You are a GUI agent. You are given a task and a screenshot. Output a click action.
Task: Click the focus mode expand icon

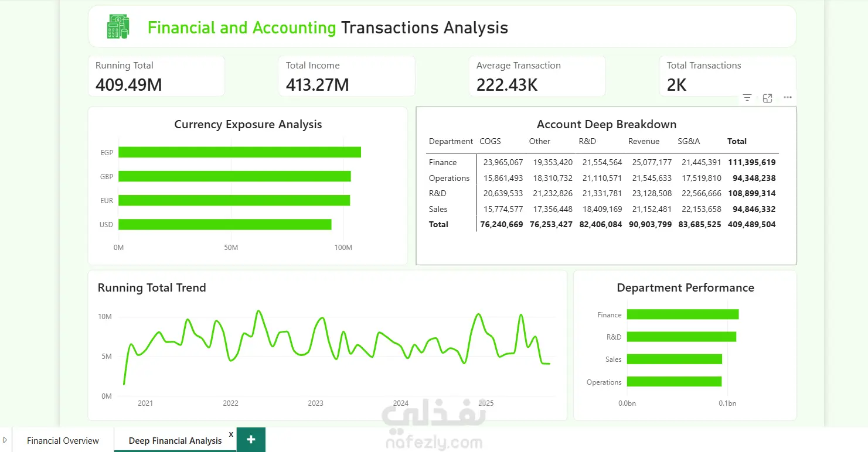(x=767, y=98)
